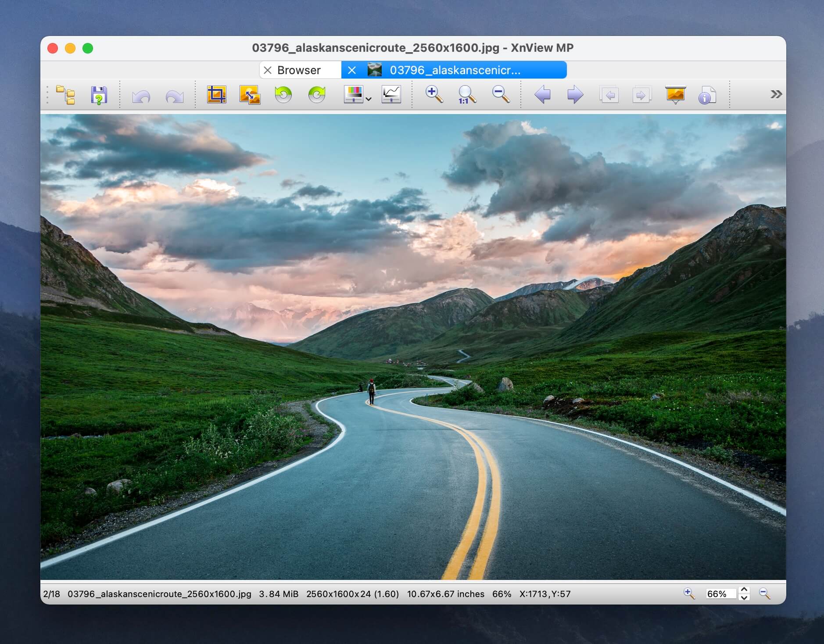Screen dimensions: 824x644
Task: Save the current image
Action: pos(98,94)
